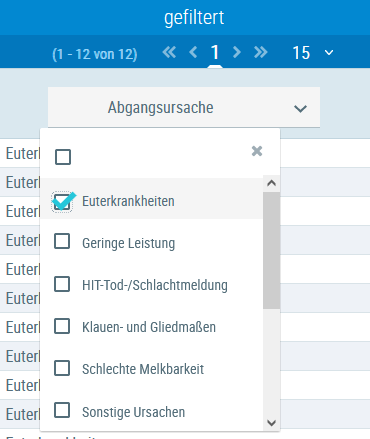Viewport: 370px width, 439px height.
Task: Go to previous page arrow
Action: click(193, 52)
